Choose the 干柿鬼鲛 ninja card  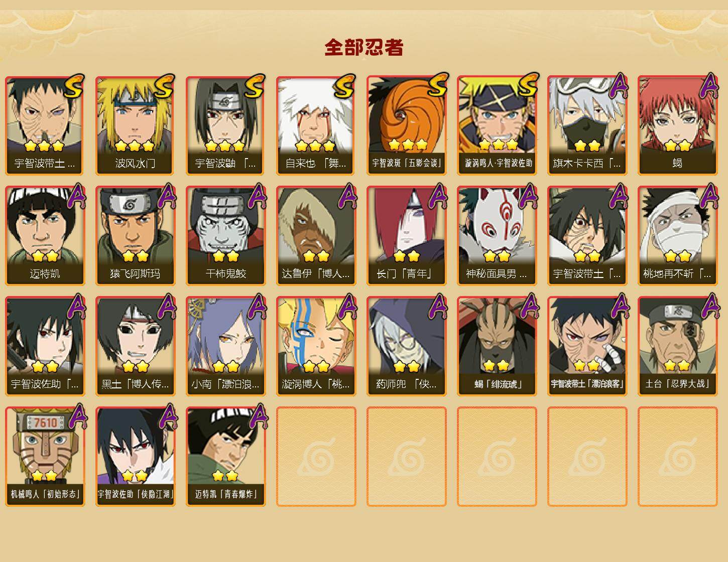tap(225, 236)
